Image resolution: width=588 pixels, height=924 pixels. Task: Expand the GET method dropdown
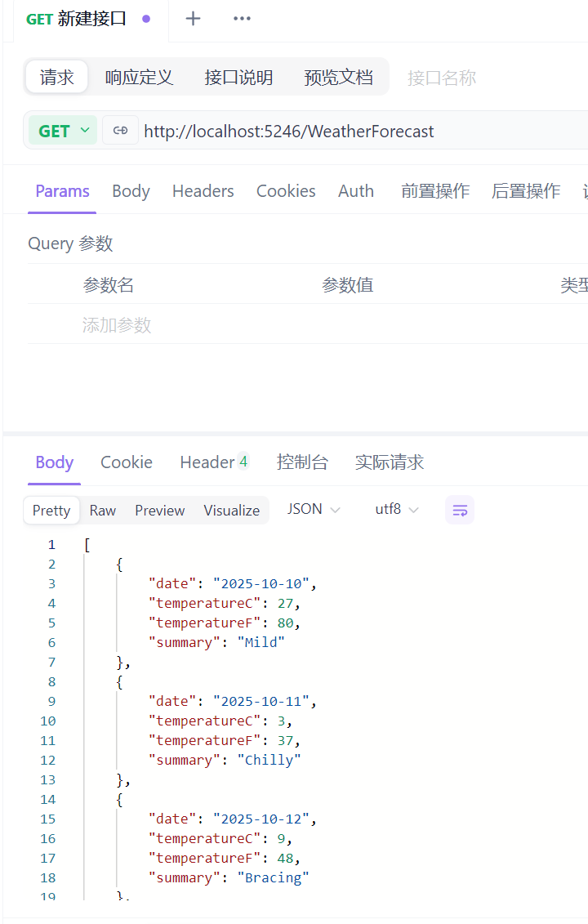63,131
